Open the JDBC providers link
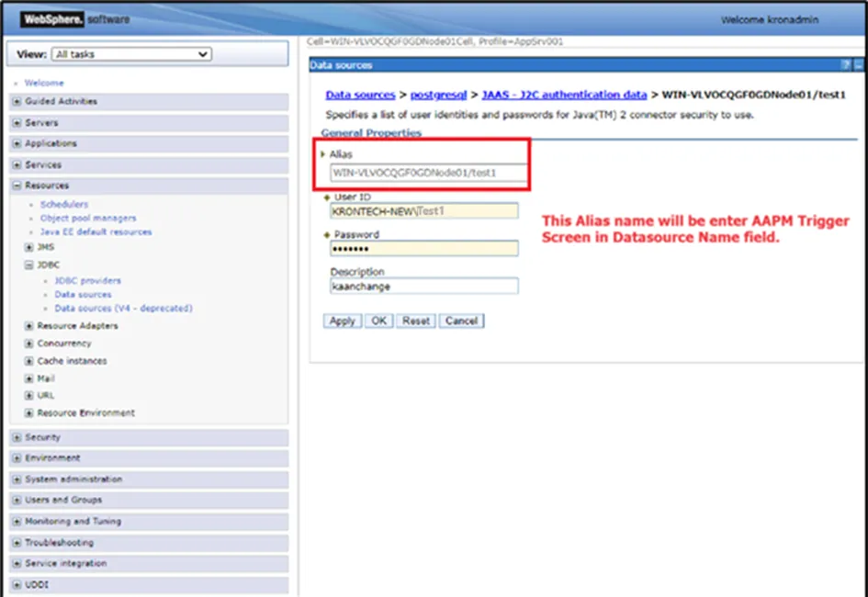This screenshot has height=597, width=868. pyautogui.click(x=87, y=280)
